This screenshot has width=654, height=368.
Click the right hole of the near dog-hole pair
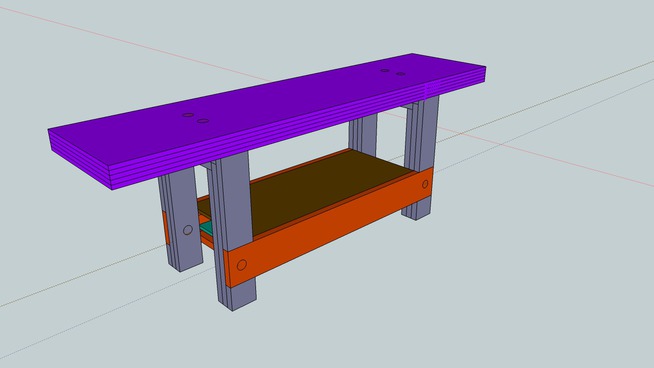click(203, 121)
